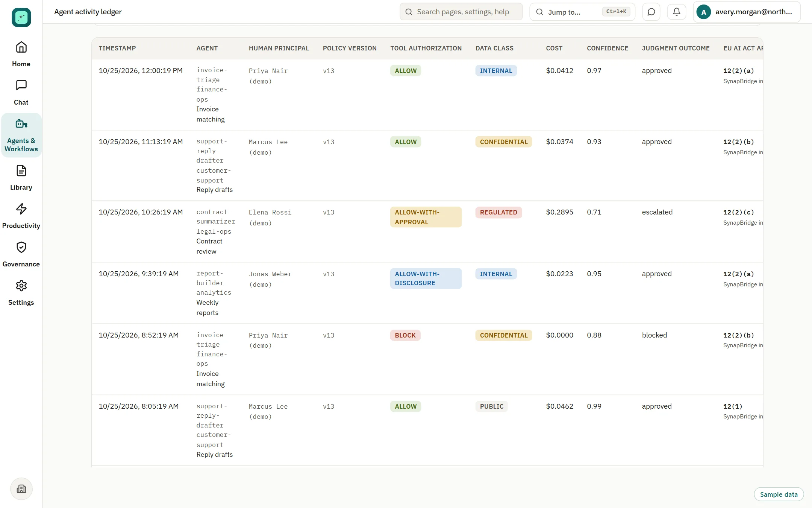This screenshot has height=508, width=812.
Task: Click the report-builder agent name
Action: [210, 278]
